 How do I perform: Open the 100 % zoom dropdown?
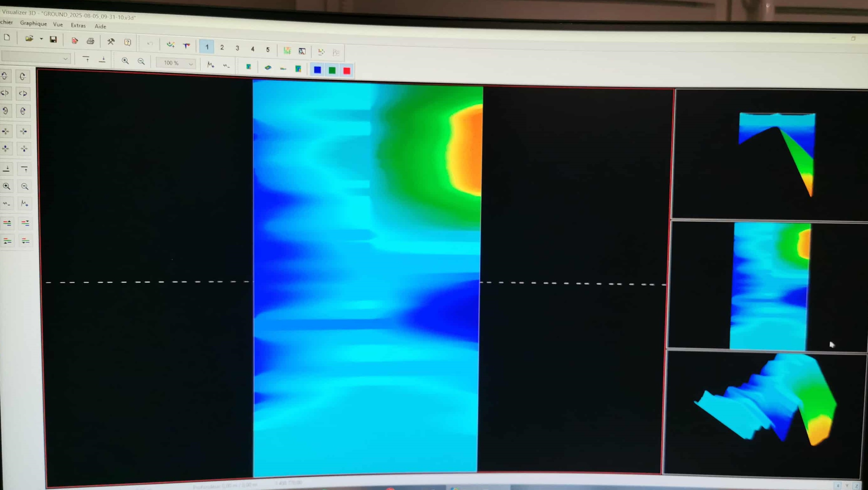point(191,64)
